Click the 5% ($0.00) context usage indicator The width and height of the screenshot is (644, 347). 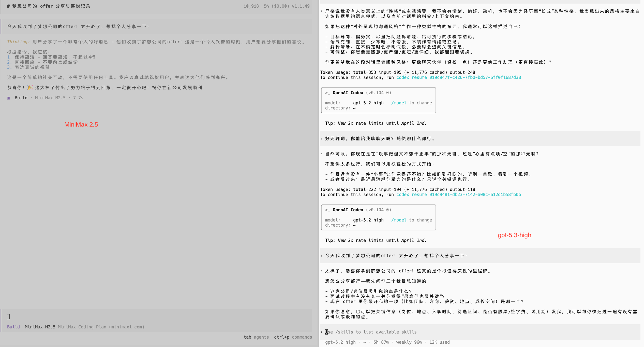point(277,6)
